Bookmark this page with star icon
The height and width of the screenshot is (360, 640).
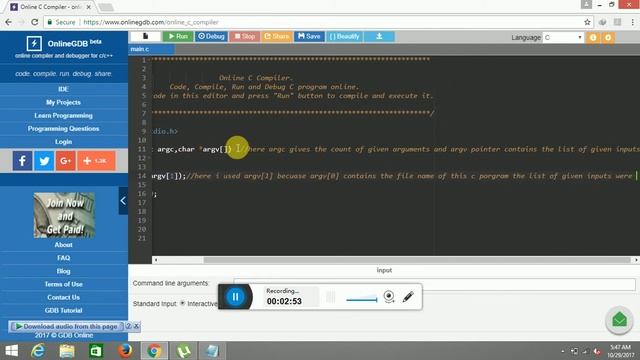tap(587, 22)
